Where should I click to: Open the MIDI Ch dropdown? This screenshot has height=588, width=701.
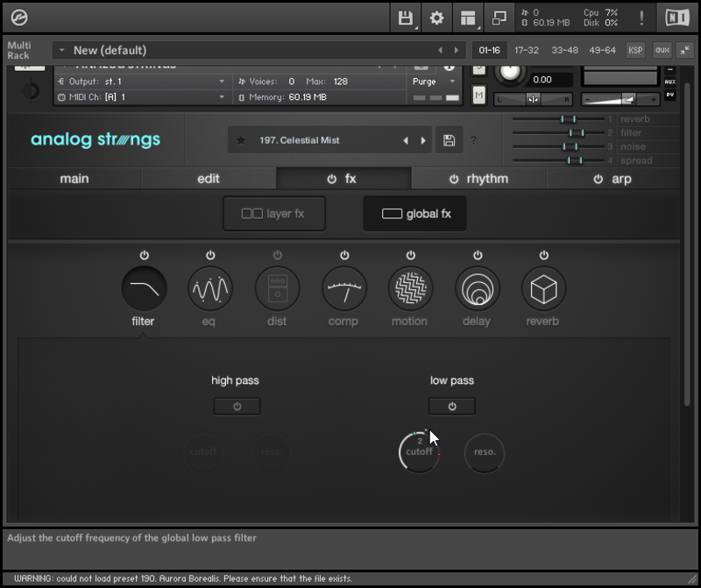[x=222, y=97]
